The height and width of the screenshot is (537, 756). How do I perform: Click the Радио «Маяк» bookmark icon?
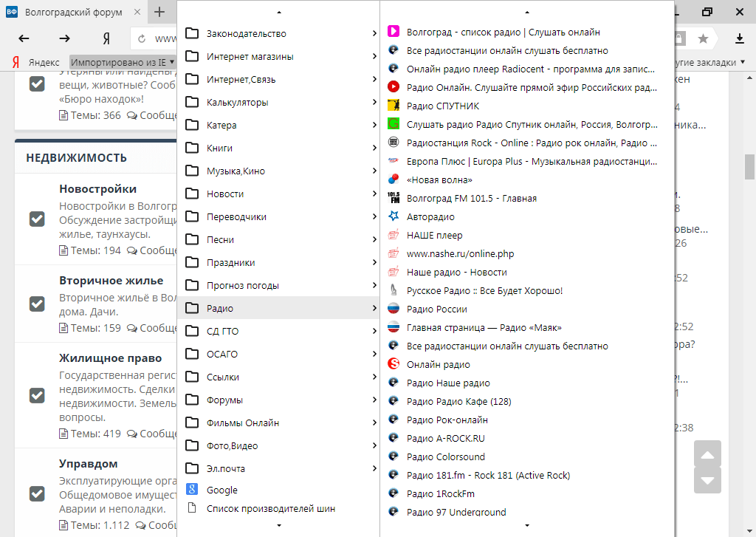(x=394, y=327)
